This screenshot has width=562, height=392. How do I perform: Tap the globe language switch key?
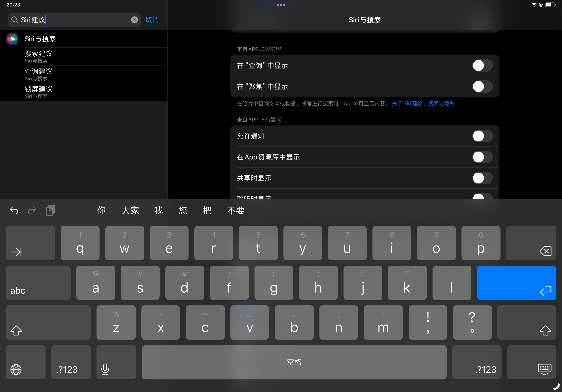[26, 362]
